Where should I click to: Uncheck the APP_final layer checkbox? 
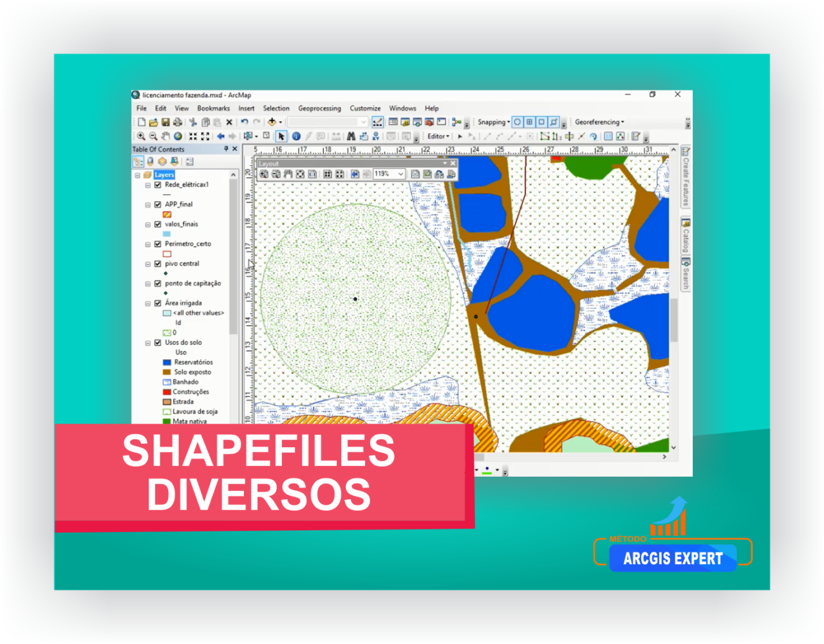156,204
